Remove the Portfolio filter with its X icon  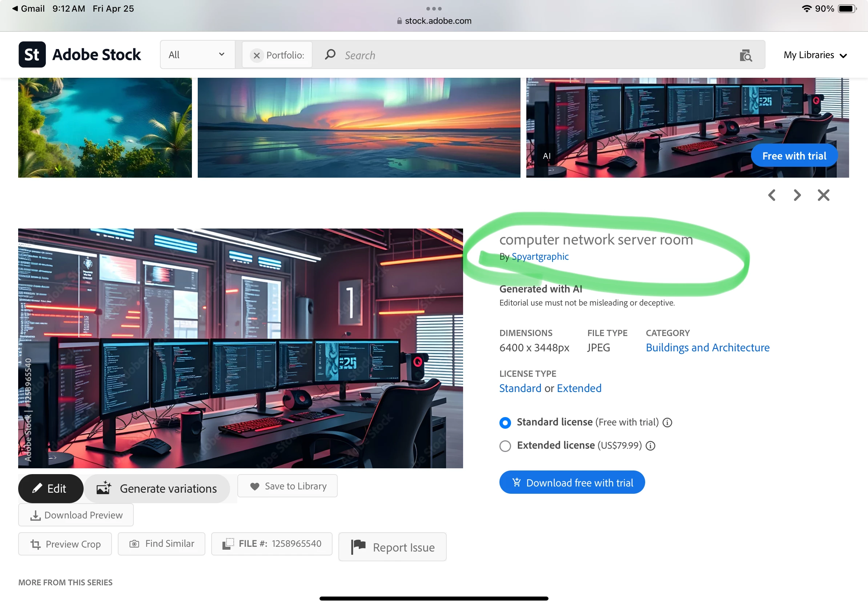coord(256,56)
